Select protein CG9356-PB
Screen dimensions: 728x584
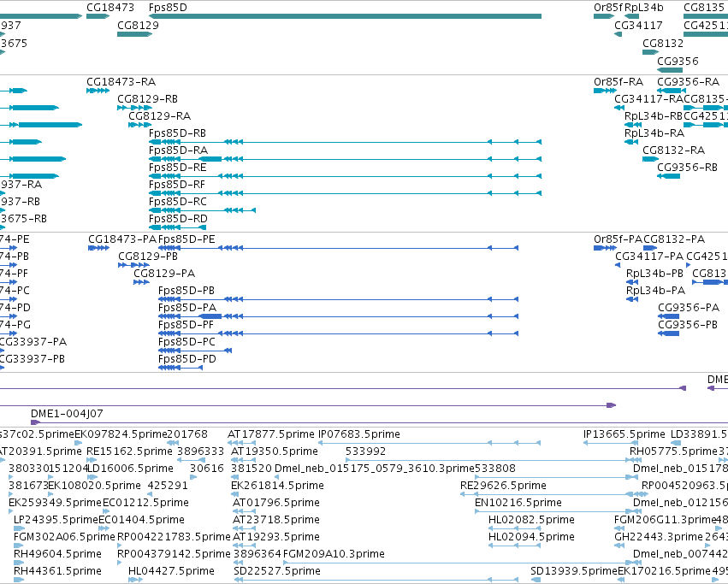coord(688,325)
